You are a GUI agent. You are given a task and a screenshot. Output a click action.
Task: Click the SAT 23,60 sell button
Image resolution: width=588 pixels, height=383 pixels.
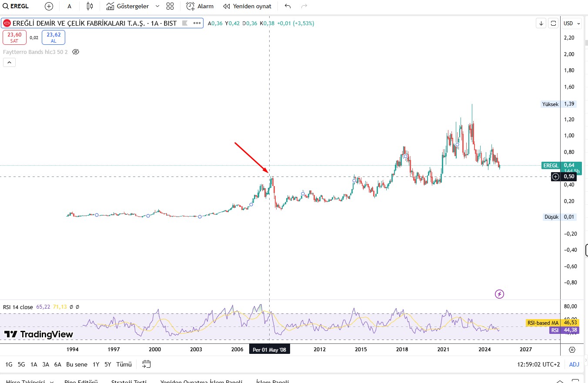(14, 37)
